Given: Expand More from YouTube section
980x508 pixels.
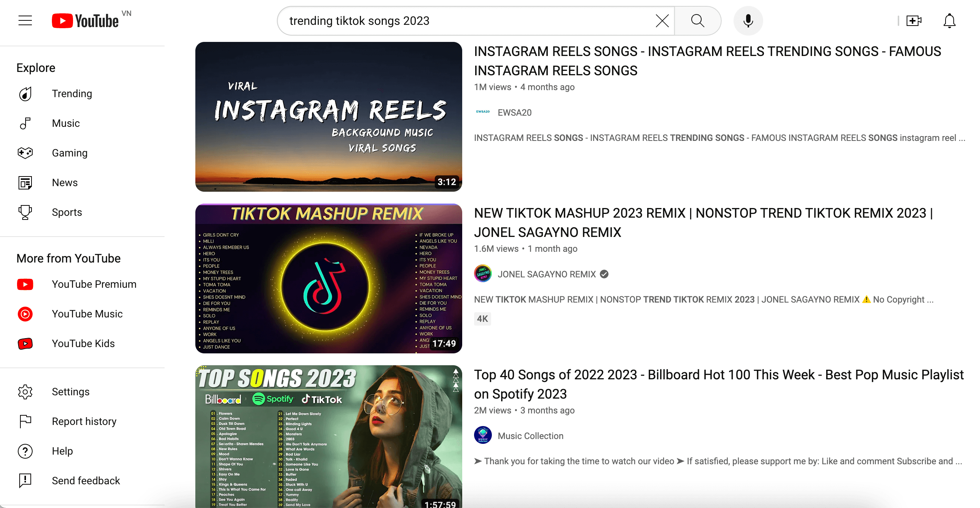Looking at the screenshot, I should pyautogui.click(x=69, y=258).
